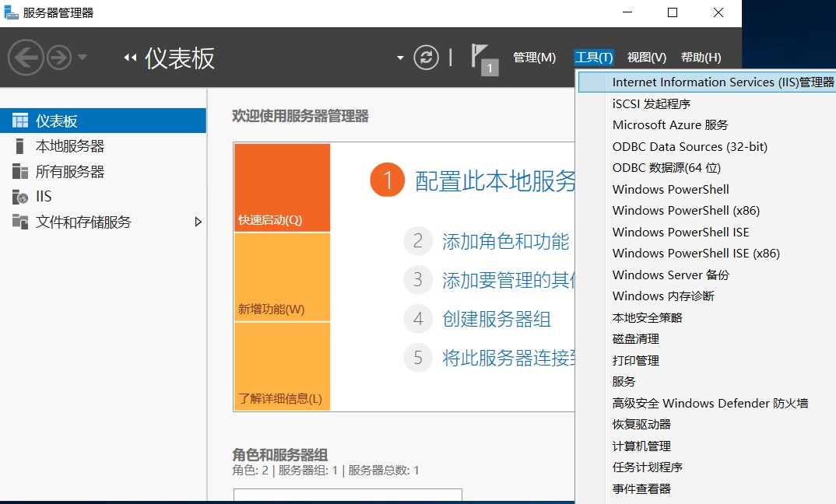Viewport: 836px width, 504px height.
Task: Select 文件和存储服务 in the sidebar
Action: tap(103, 222)
